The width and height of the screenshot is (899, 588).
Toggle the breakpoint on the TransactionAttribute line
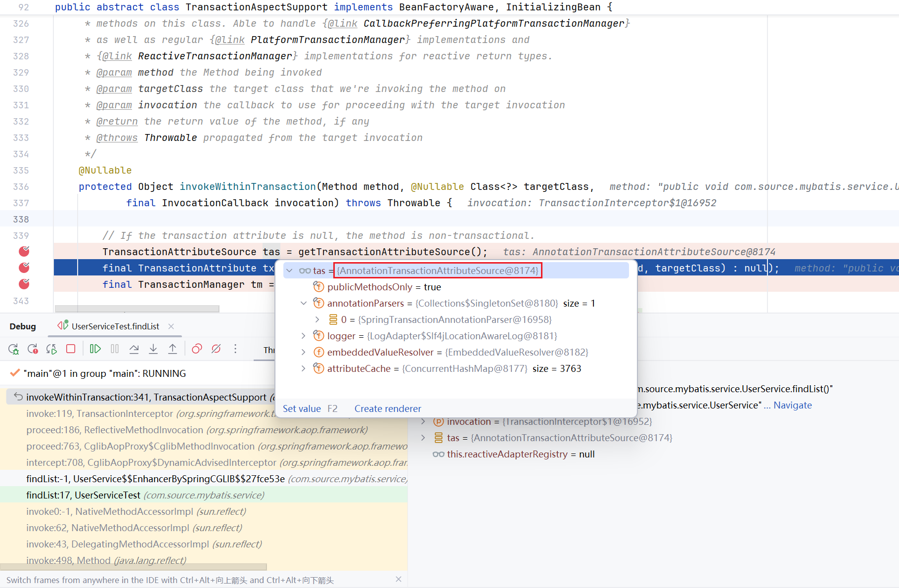click(x=24, y=268)
